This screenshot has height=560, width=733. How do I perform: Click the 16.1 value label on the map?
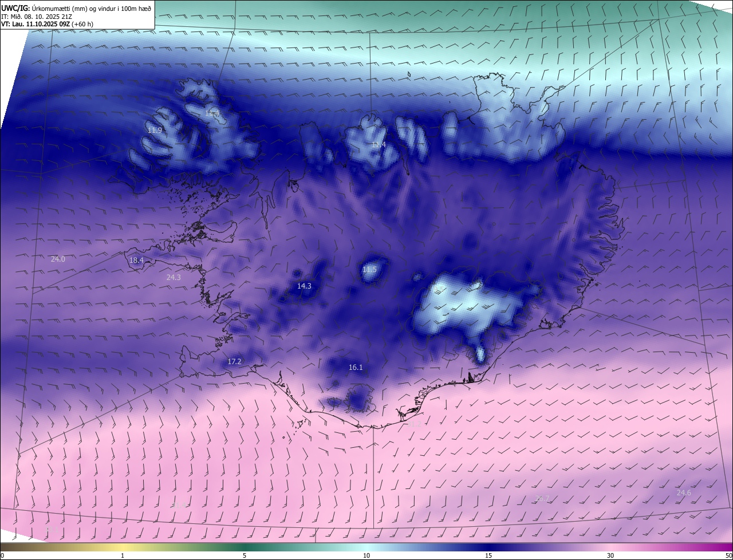[356, 367]
